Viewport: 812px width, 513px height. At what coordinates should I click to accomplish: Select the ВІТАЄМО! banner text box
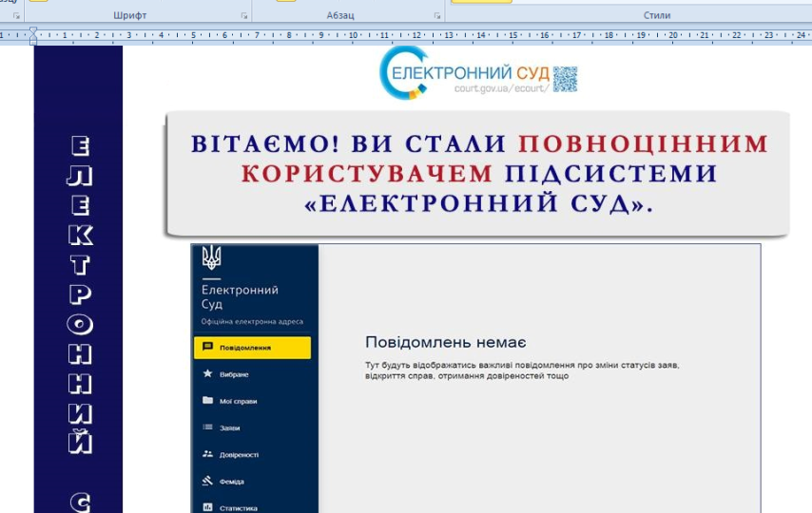(477, 174)
